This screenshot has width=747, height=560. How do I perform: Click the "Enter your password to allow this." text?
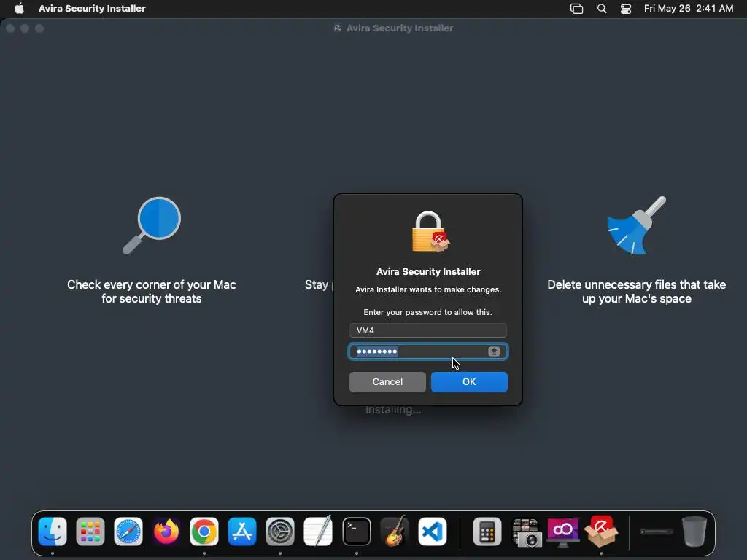(427, 312)
